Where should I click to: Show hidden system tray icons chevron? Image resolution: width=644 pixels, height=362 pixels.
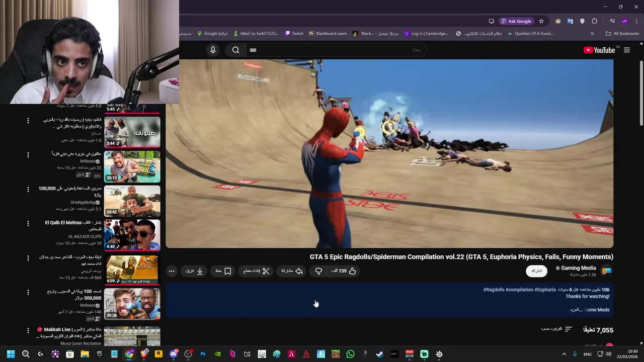pyautogui.click(x=564, y=354)
